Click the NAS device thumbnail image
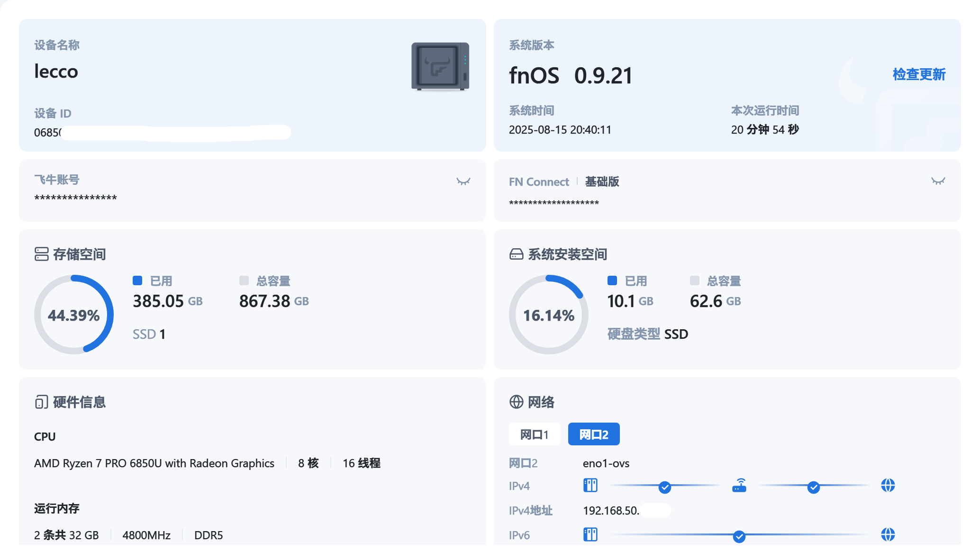Viewport: 980px width, 560px height. tap(440, 66)
